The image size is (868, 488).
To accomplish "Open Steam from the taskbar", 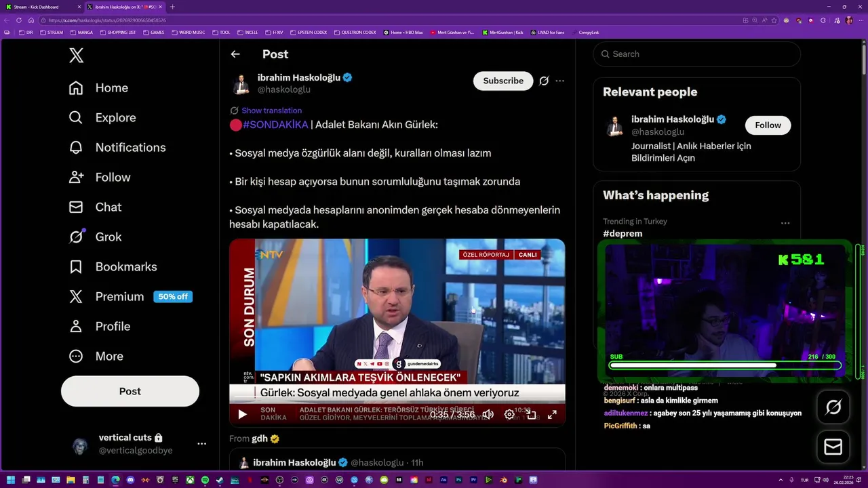I will tap(220, 480).
